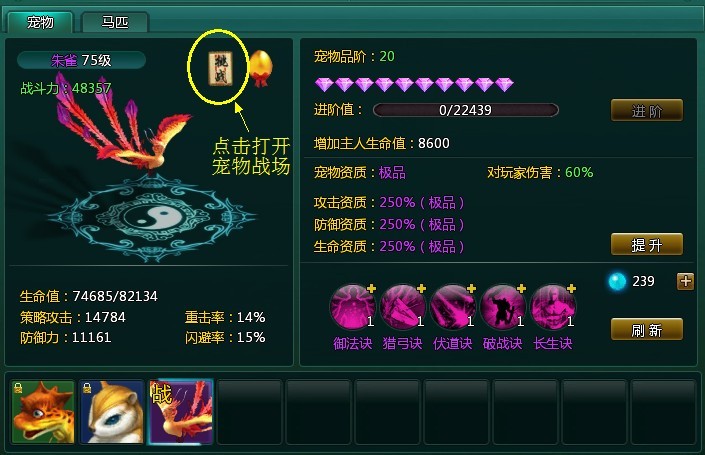Switch to the 马匹 tab
This screenshot has width=705, height=455.
point(115,22)
